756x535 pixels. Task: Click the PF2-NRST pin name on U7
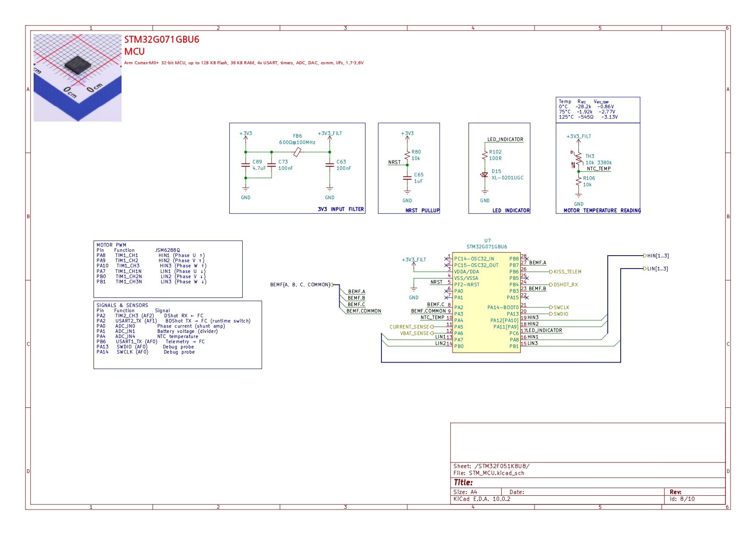(466, 285)
